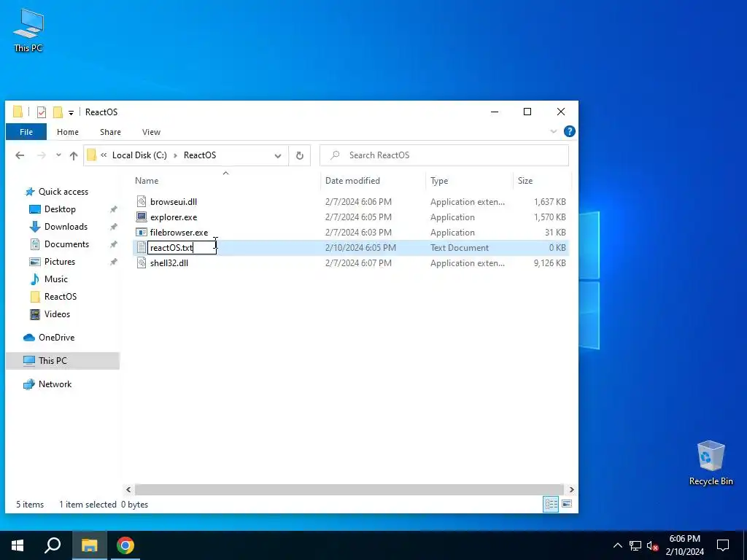This screenshot has width=747, height=560.
Task: Select the browseui.dll file
Action: click(x=174, y=202)
